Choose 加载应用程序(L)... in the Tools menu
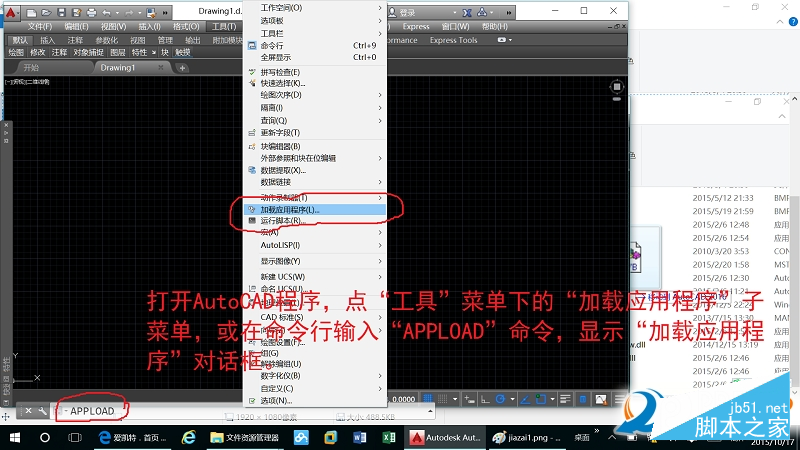Screen dimensions: 800x450 315,210
